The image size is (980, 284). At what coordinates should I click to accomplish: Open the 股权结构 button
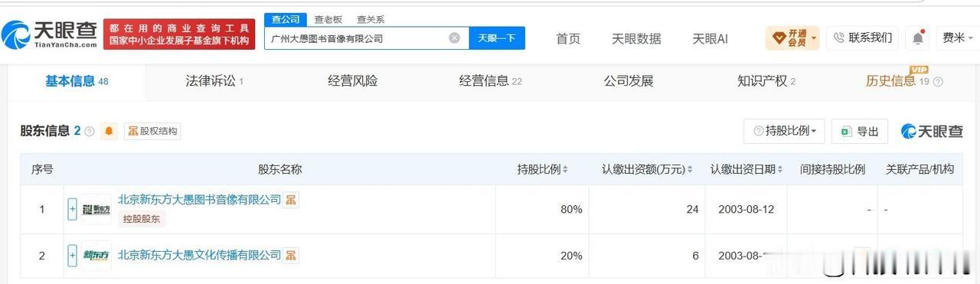click(152, 131)
